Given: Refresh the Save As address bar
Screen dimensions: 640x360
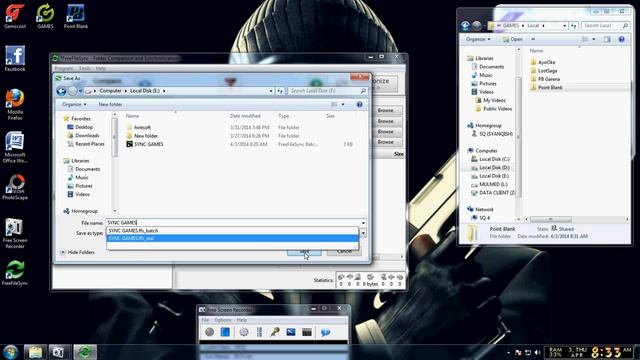Looking at the screenshot, I should click(x=280, y=91).
